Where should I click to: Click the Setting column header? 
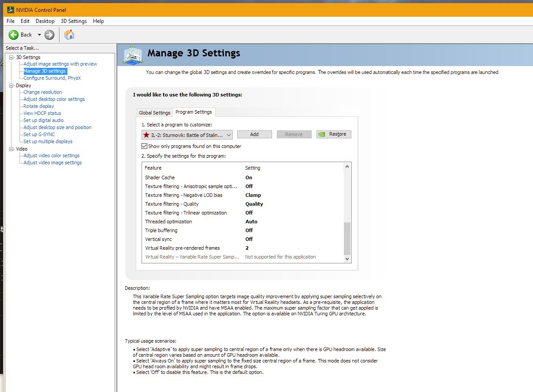293,168
